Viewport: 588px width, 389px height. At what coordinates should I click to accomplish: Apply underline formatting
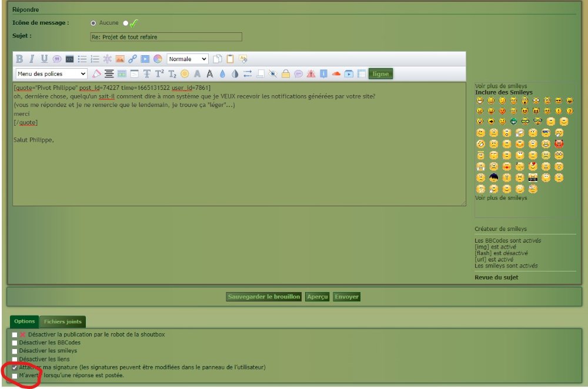(44, 59)
